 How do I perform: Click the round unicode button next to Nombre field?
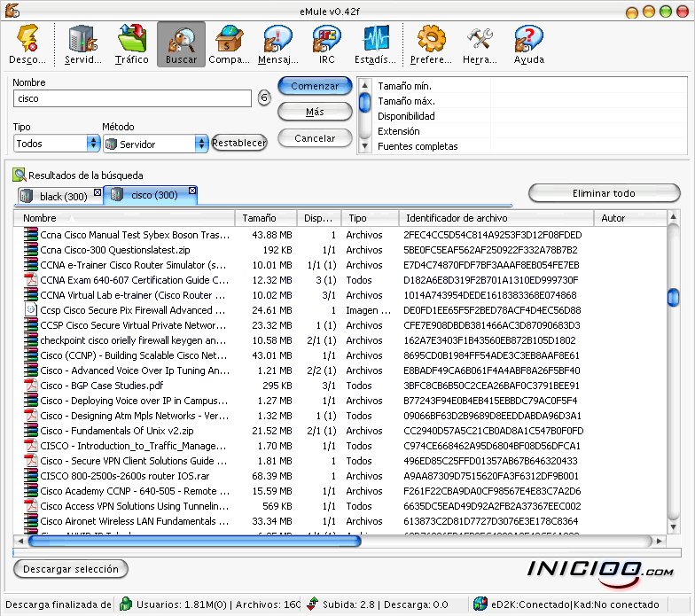tap(264, 97)
